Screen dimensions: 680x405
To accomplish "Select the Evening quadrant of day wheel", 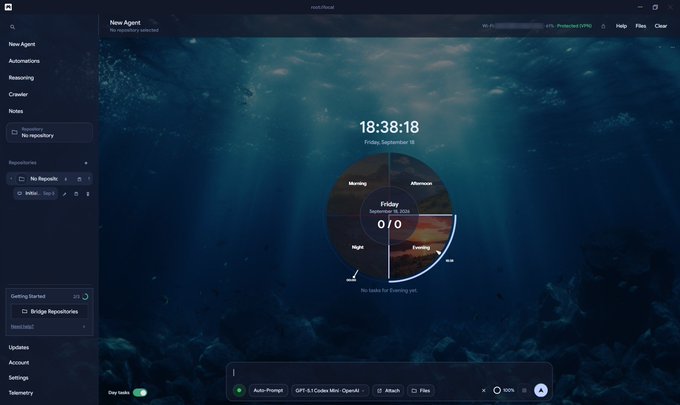I will coord(421,248).
